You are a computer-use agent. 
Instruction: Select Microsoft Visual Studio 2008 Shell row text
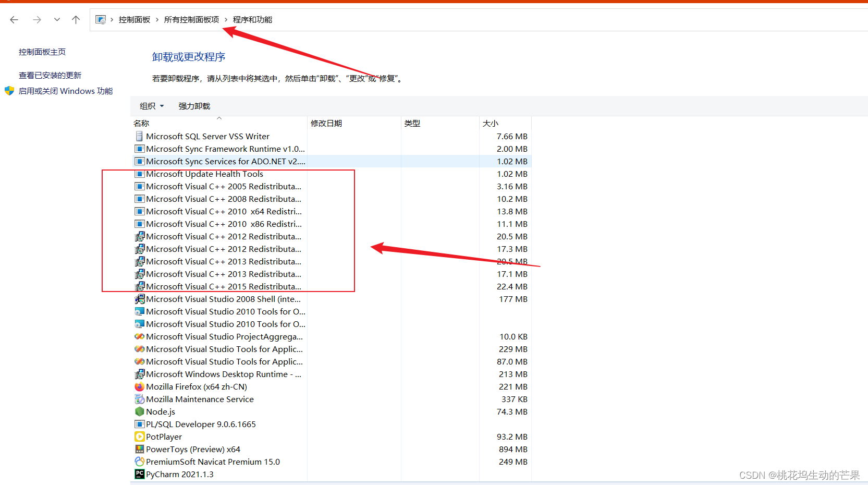pos(224,299)
